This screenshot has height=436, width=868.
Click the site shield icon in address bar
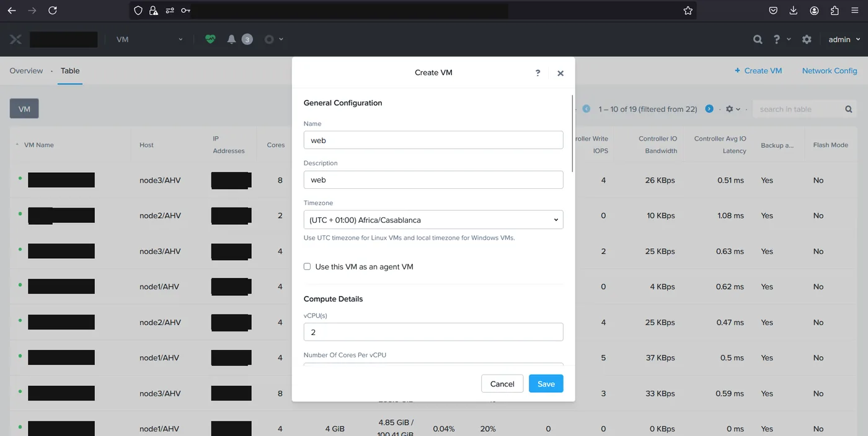tap(138, 11)
